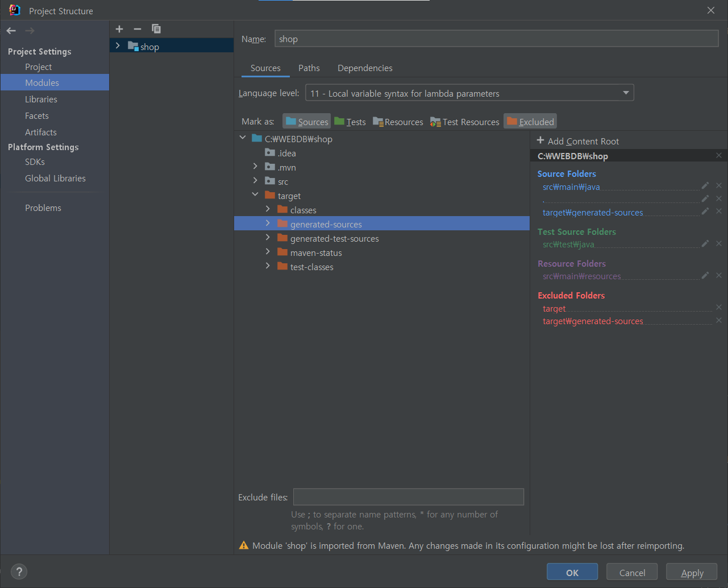Mark folder as Excluded
Viewport: 728px width, 588px height.
pos(530,121)
